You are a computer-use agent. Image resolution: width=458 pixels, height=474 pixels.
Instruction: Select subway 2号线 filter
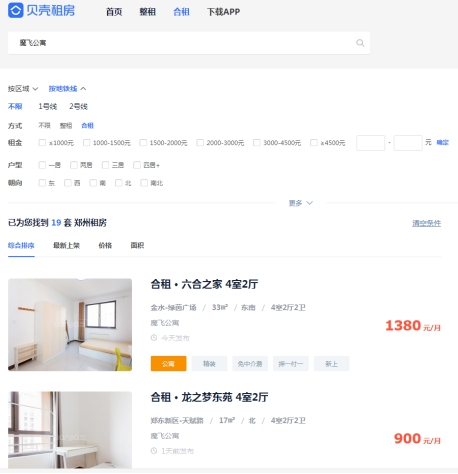(78, 106)
